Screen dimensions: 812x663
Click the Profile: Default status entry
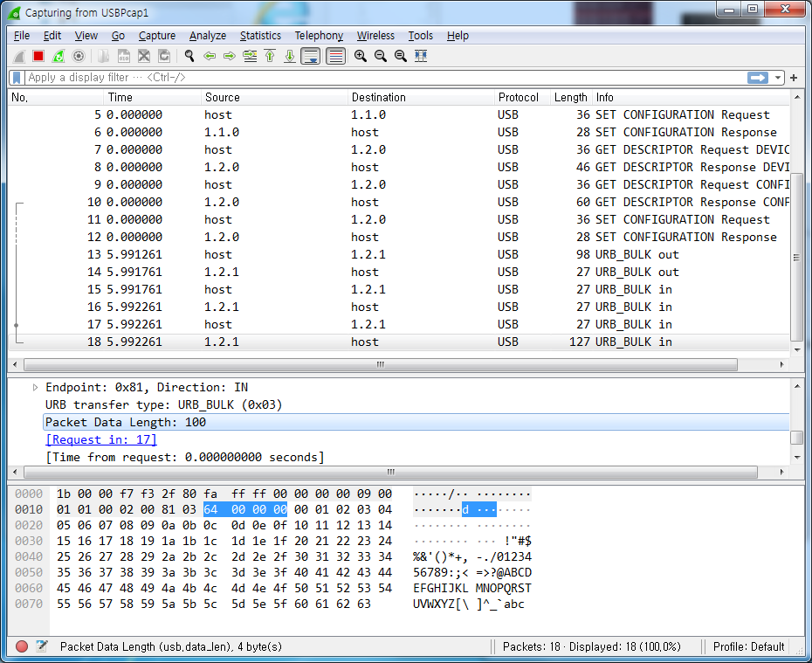pyautogui.click(x=748, y=647)
